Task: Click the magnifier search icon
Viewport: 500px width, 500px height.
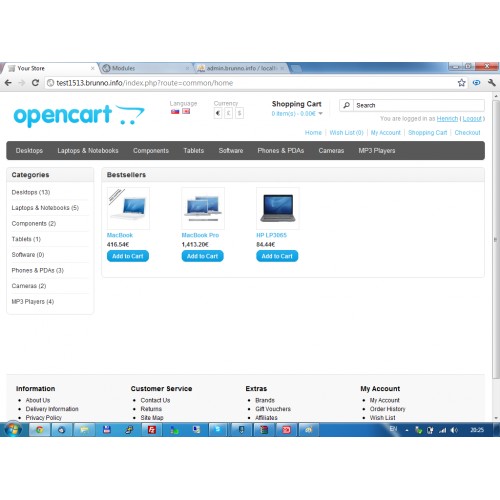Action: click(x=346, y=105)
